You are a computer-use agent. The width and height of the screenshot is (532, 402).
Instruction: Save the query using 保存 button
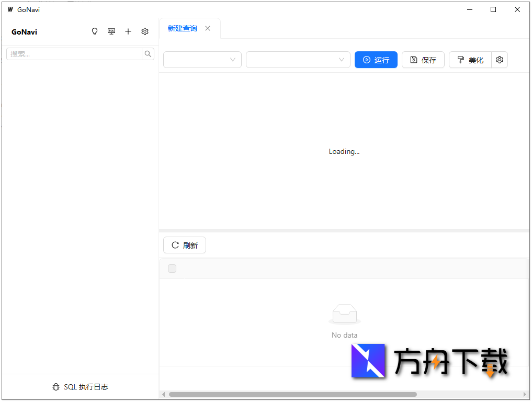click(x=423, y=60)
